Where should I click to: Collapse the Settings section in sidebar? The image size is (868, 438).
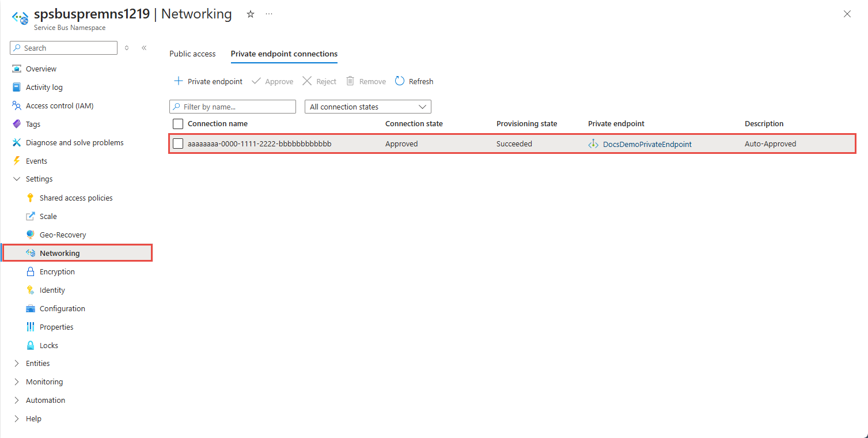click(x=17, y=179)
